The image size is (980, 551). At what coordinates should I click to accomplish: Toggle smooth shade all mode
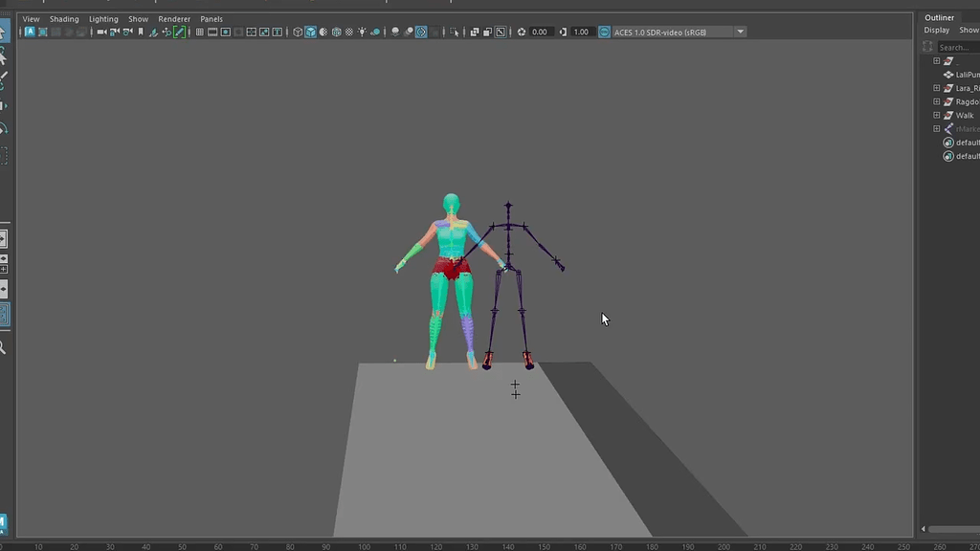311,32
